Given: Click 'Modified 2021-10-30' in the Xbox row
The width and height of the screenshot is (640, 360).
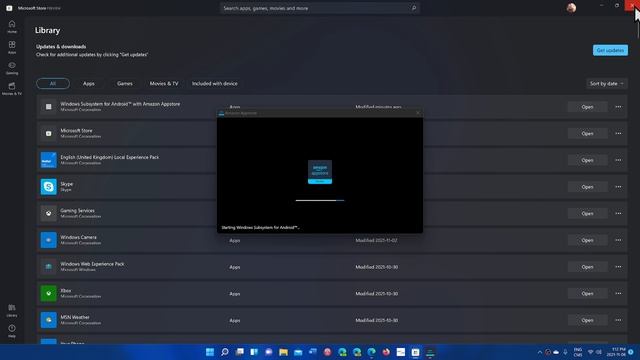Looking at the screenshot, I should point(376,293).
